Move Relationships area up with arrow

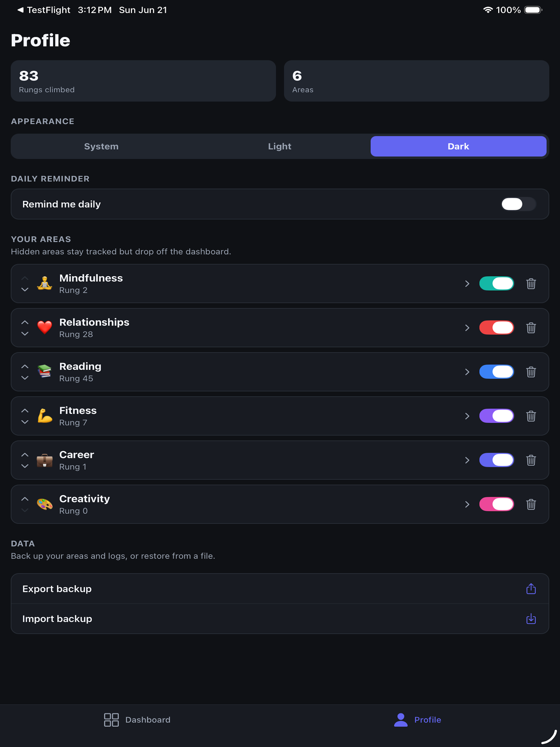[25, 322]
